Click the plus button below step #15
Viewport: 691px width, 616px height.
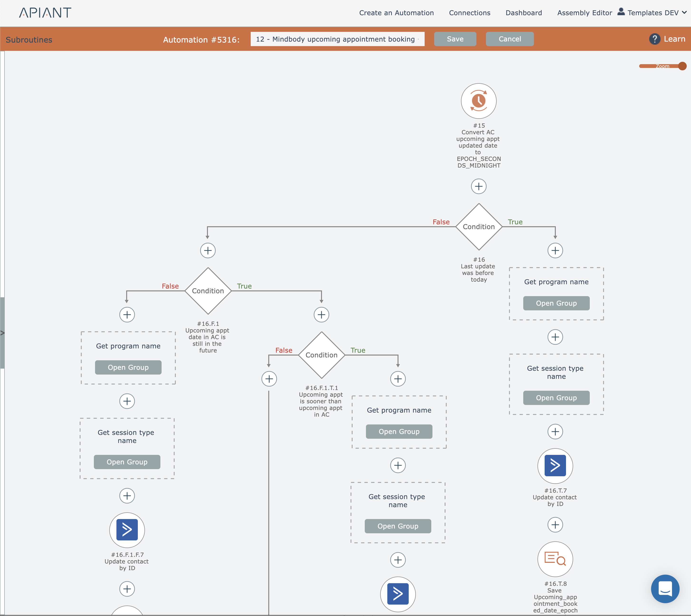pyautogui.click(x=479, y=186)
